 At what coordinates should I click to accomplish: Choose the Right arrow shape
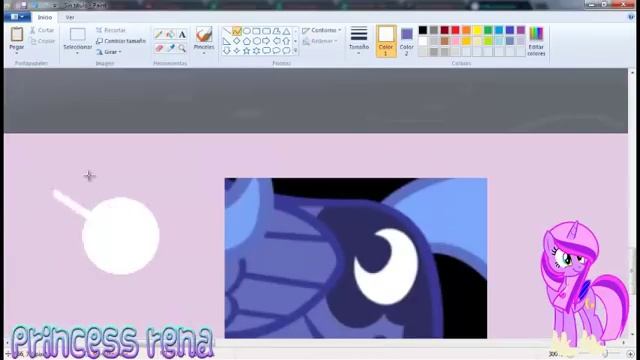267,41
